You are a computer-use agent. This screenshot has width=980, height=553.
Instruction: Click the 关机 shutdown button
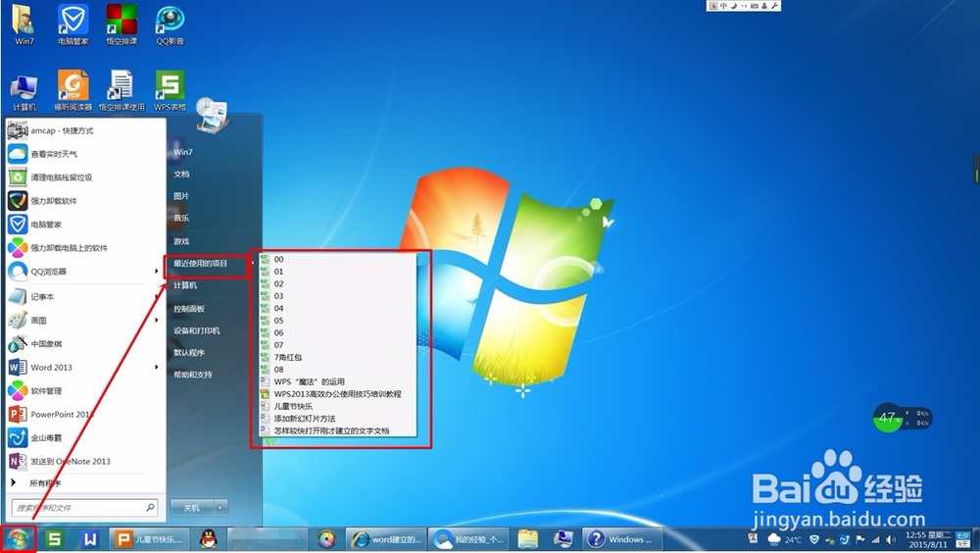[192, 507]
